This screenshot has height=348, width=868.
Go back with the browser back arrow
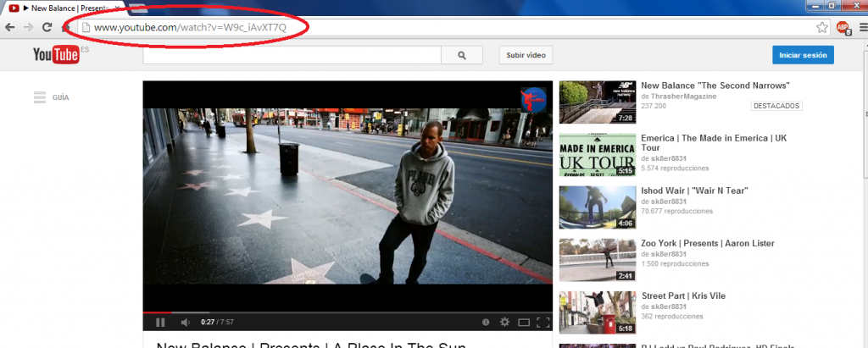coord(9,27)
